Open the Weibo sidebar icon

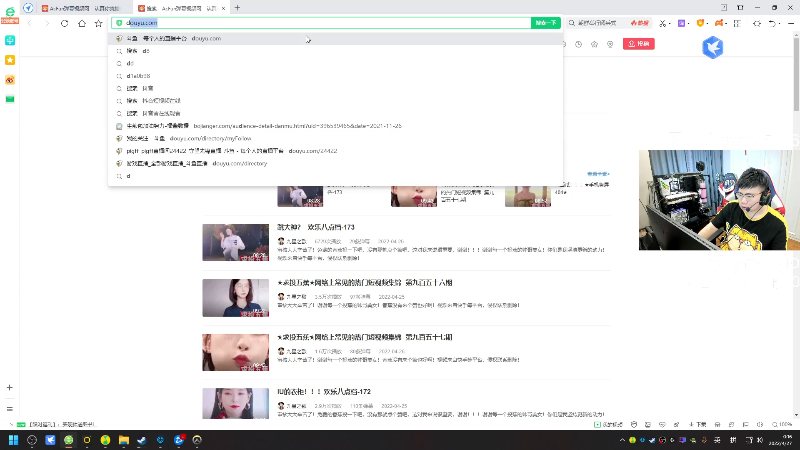(10, 80)
